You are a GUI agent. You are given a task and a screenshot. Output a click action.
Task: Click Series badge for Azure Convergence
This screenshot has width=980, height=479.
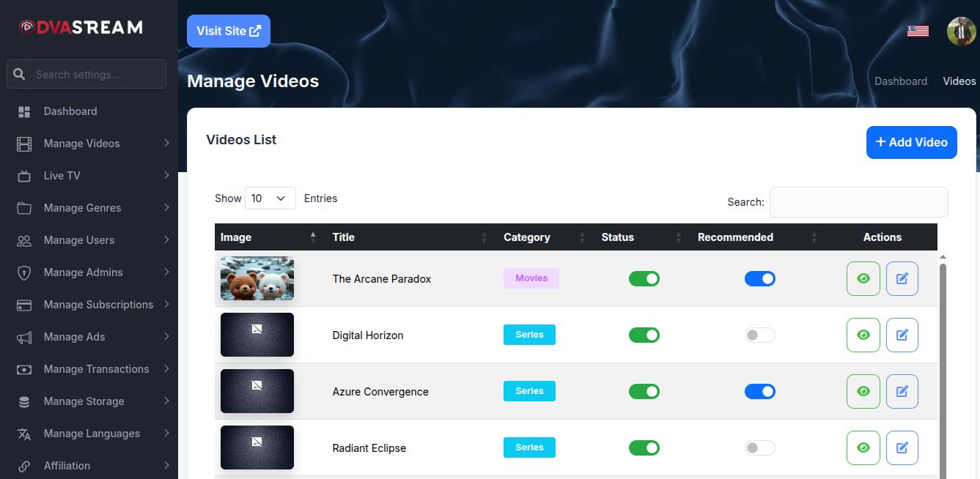tap(529, 391)
